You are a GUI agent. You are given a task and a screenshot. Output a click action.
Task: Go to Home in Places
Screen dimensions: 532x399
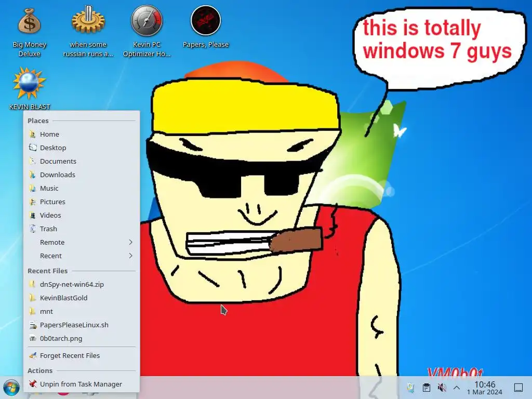pos(82,135)
